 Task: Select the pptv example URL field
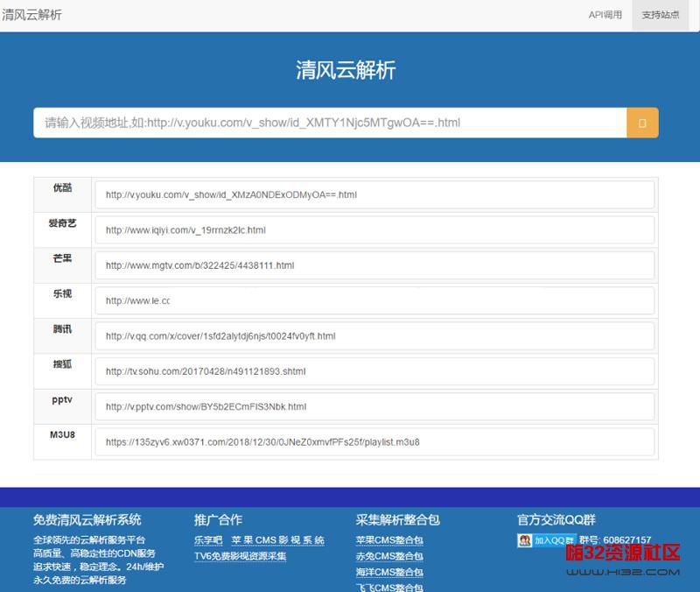pos(374,406)
